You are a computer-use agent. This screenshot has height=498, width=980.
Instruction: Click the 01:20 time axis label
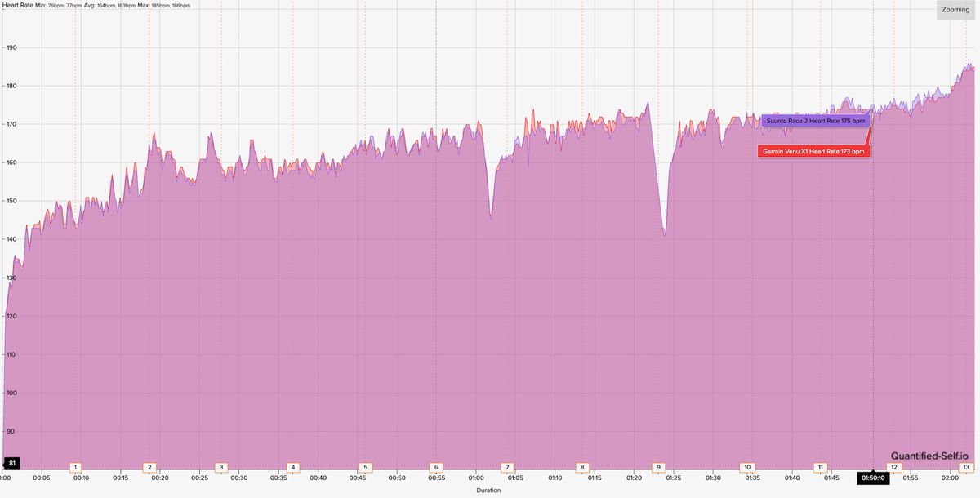click(634, 478)
